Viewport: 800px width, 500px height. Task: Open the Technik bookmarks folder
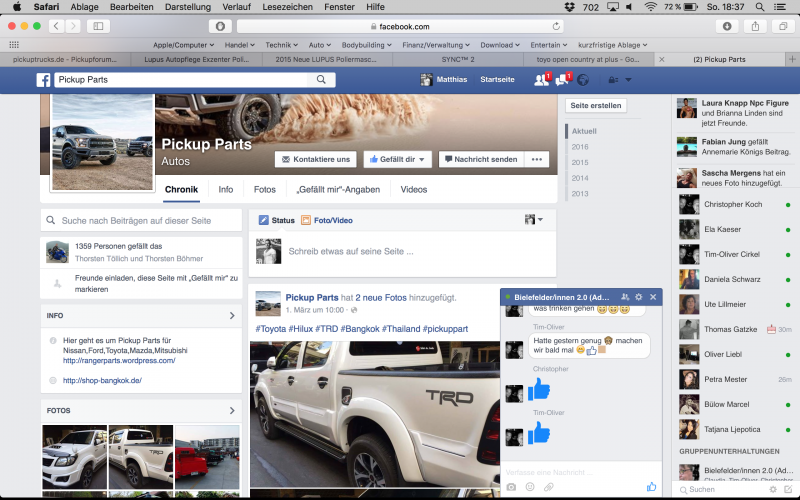click(281, 45)
